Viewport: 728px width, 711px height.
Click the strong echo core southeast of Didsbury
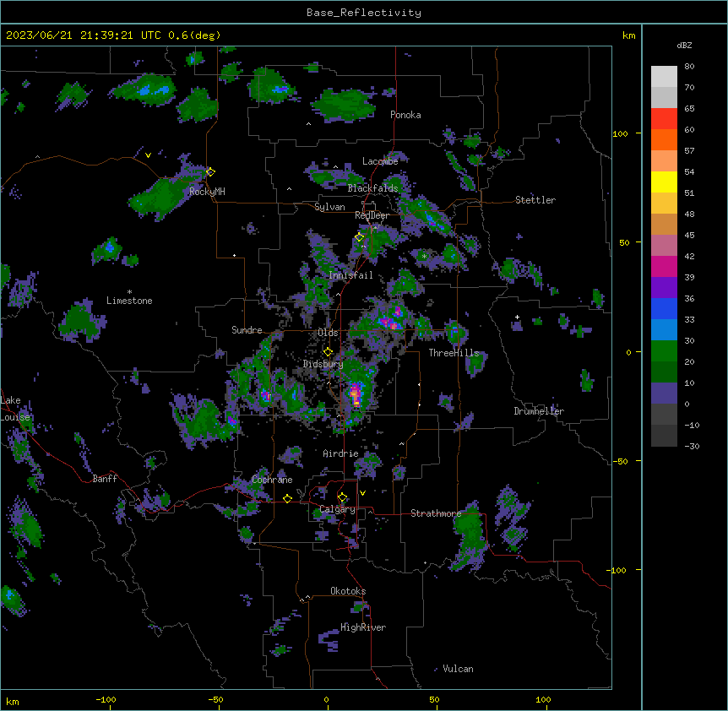tap(356, 393)
